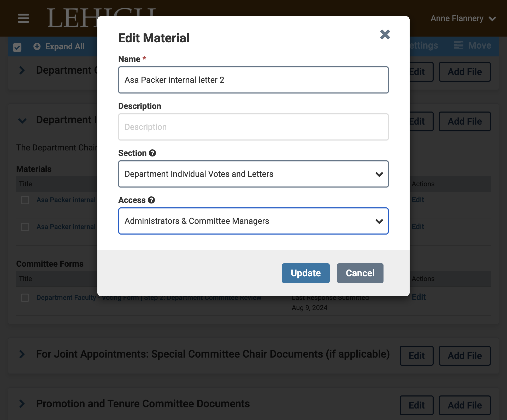Open the first Asa Packer internal link
This screenshot has height=420, width=507.
67,200
